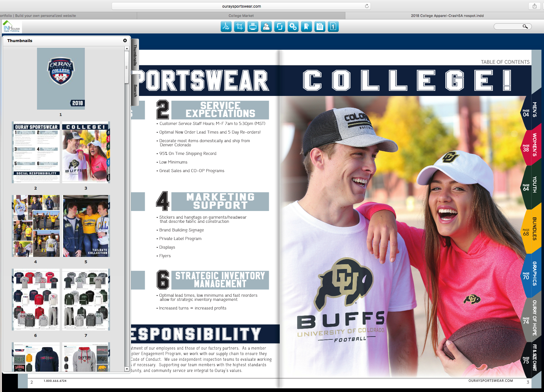Add a bookmark with bookmark icon
The image size is (544, 392).
[x=306, y=26]
